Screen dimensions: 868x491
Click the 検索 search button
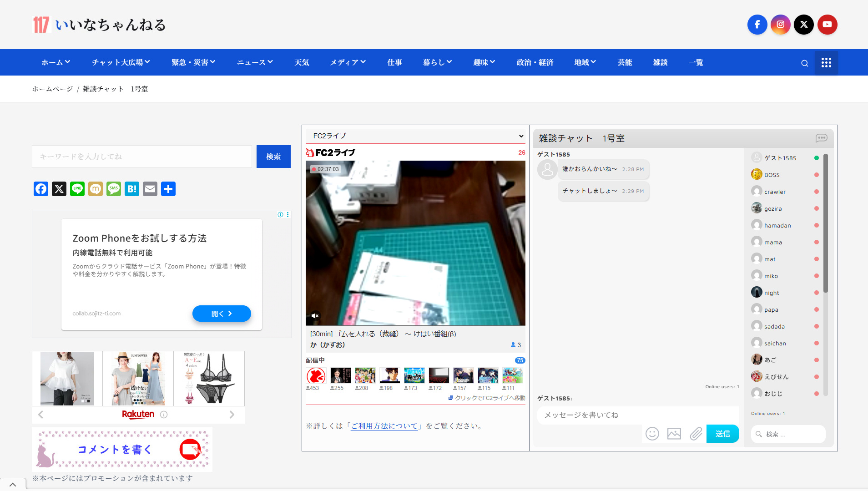(273, 157)
